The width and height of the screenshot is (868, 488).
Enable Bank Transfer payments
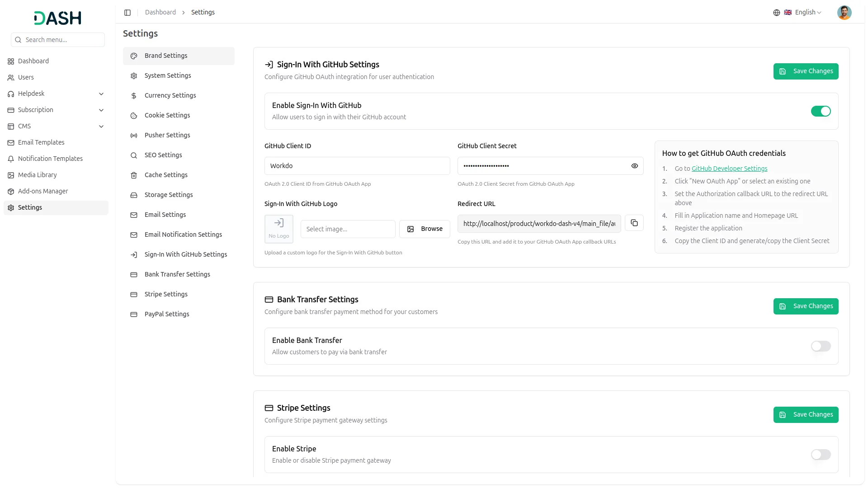pos(821,346)
